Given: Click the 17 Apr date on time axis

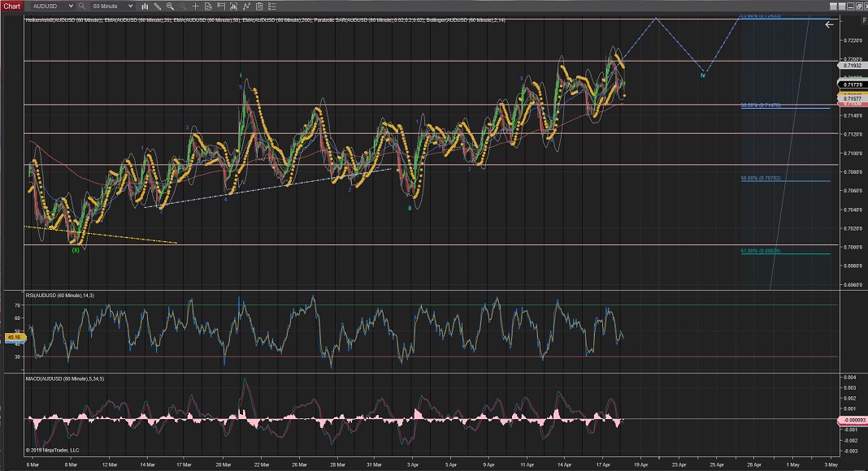Looking at the screenshot, I should [603, 465].
